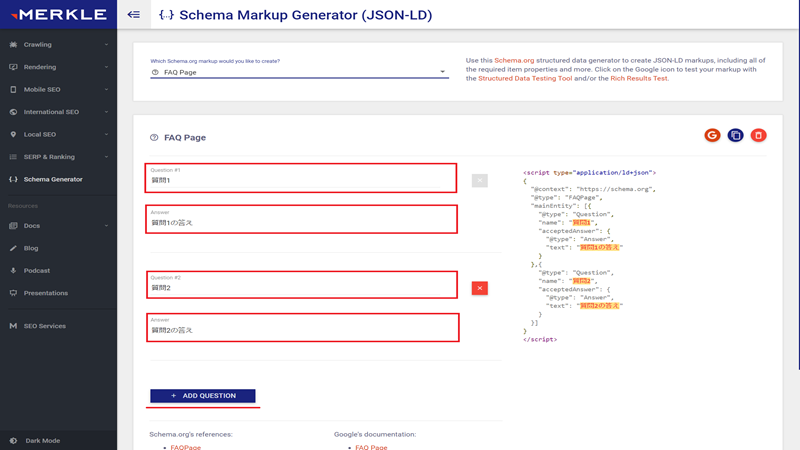Open Crawling menu item
The width and height of the screenshot is (800, 450).
click(58, 44)
